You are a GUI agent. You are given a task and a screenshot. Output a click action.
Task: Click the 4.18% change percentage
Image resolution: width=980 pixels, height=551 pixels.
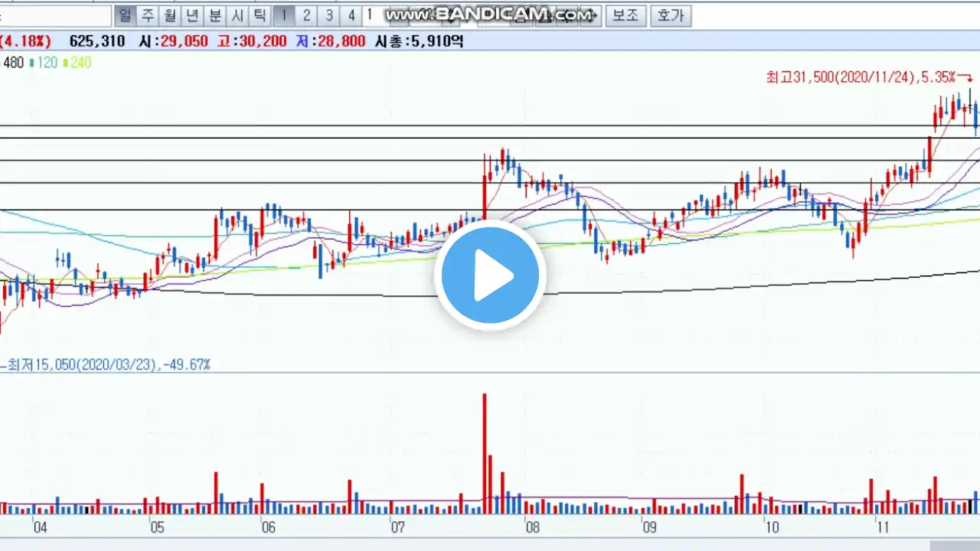coord(27,41)
